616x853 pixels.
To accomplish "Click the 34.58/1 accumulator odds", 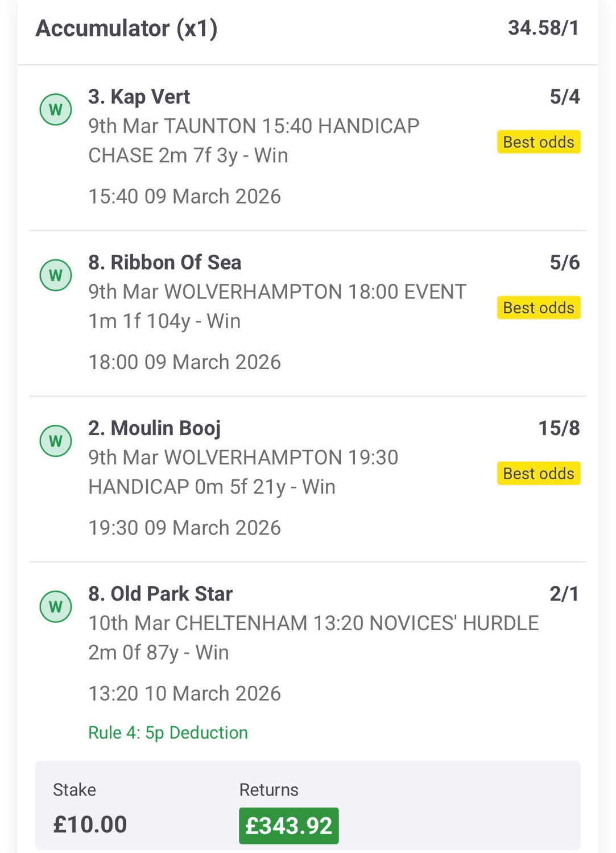I will click(543, 28).
